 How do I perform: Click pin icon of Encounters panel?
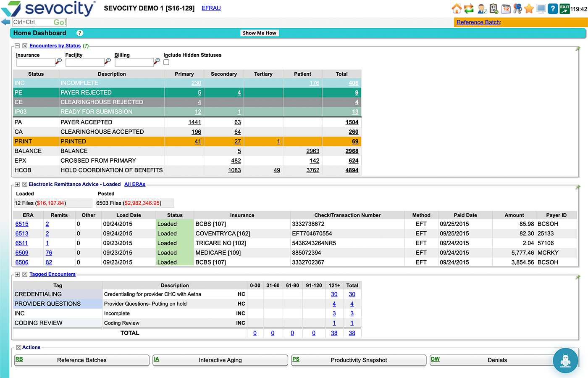[x=577, y=49]
